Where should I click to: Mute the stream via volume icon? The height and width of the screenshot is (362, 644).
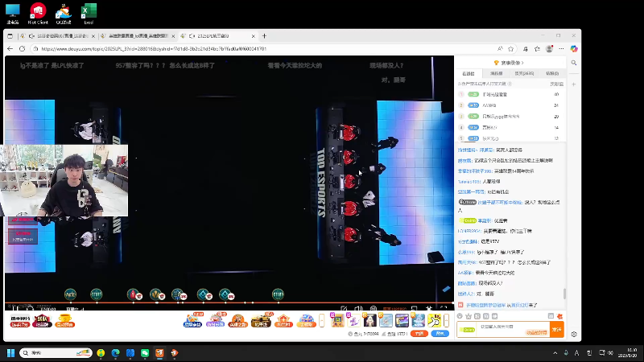click(358, 308)
